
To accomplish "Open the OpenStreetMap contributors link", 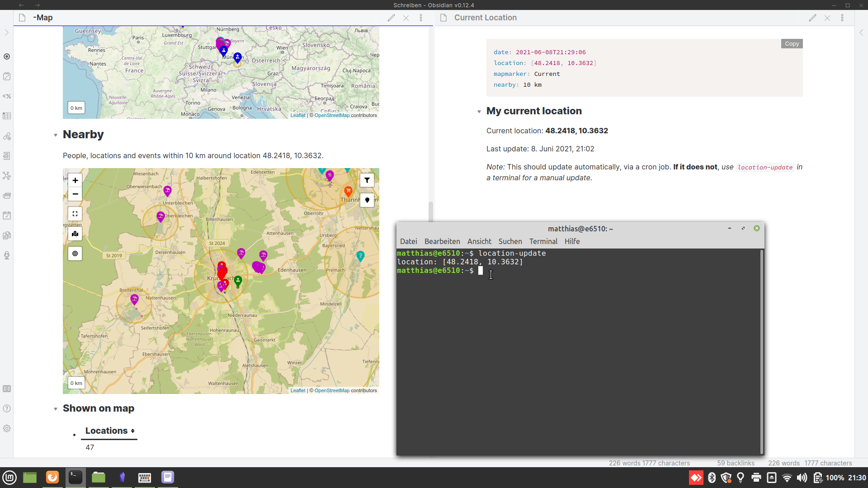I will 332,390.
